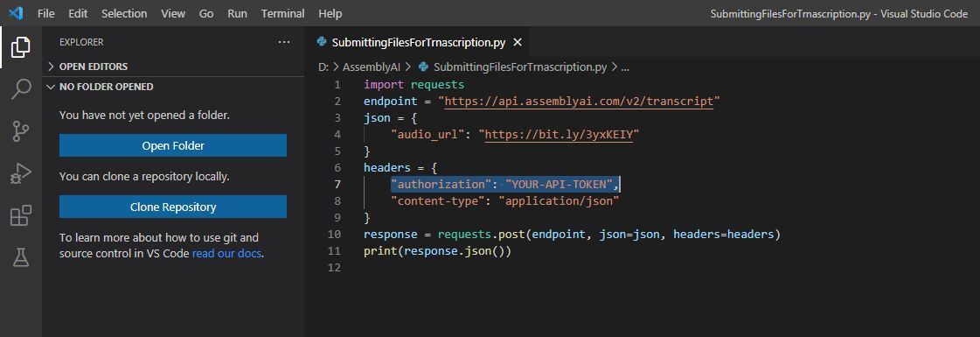Click the requests.post call on line 10

[x=609, y=235]
